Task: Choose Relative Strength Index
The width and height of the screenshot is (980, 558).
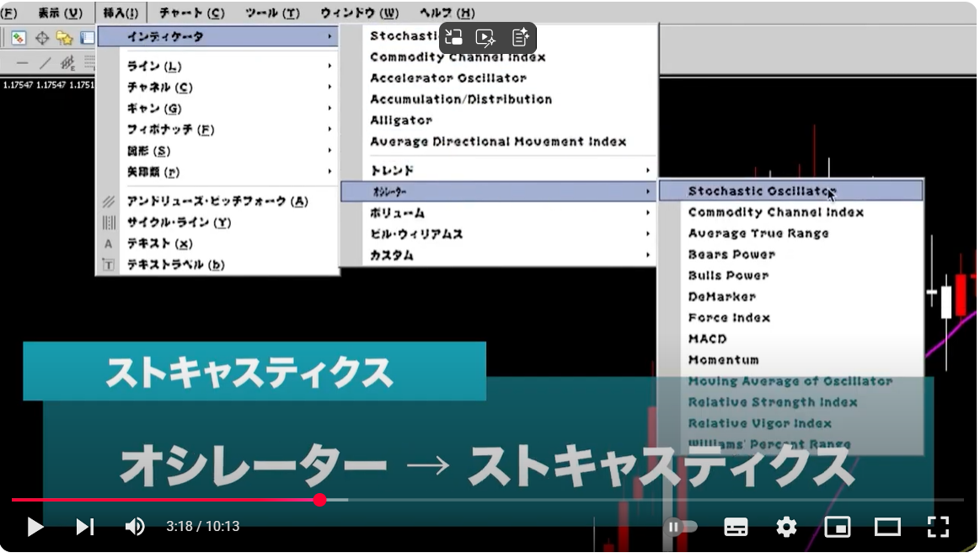Action: coord(790,403)
